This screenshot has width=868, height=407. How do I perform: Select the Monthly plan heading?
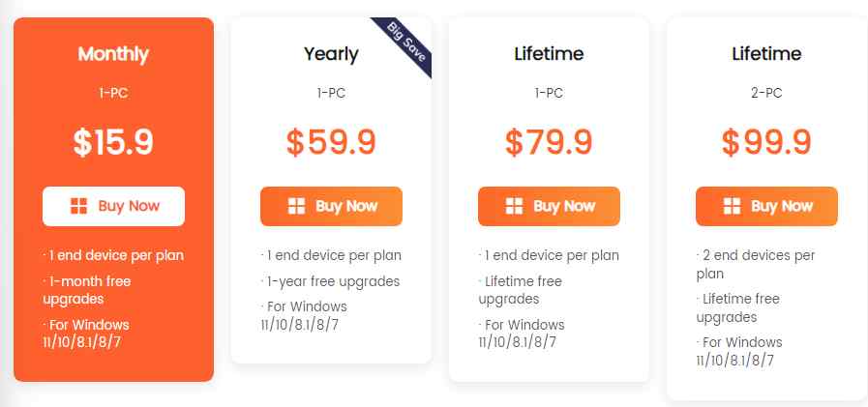[x=113, y=54]
